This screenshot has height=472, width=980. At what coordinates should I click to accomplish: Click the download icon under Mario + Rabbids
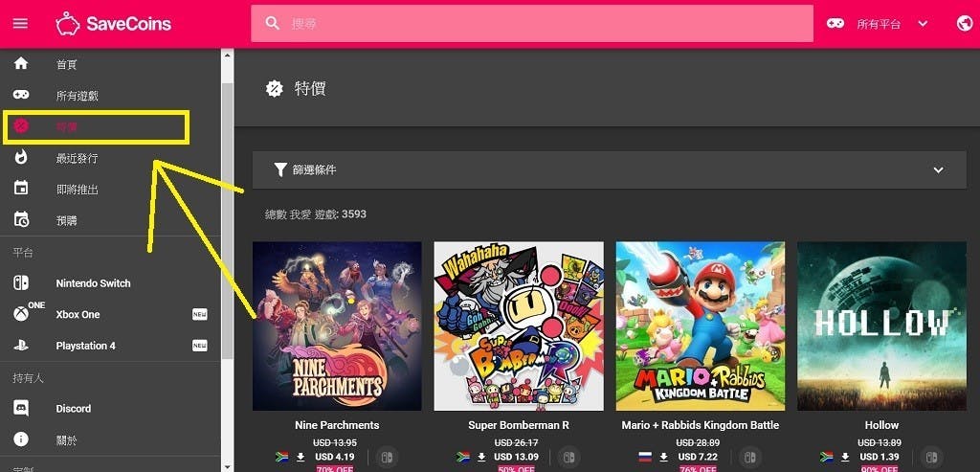(664, 457)
